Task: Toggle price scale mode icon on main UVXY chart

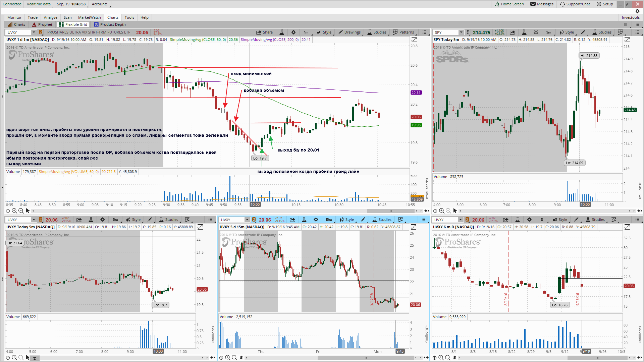Action: [414, 40]
